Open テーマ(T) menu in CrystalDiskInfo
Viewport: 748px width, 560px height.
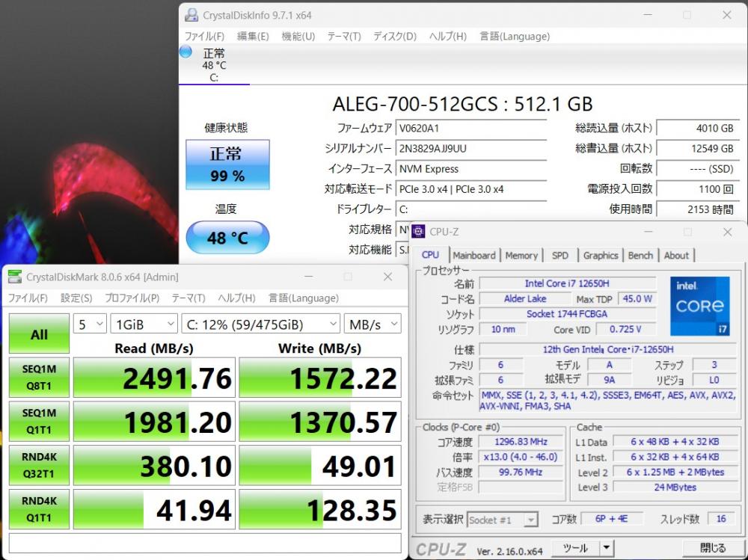(x=344, y=36)
